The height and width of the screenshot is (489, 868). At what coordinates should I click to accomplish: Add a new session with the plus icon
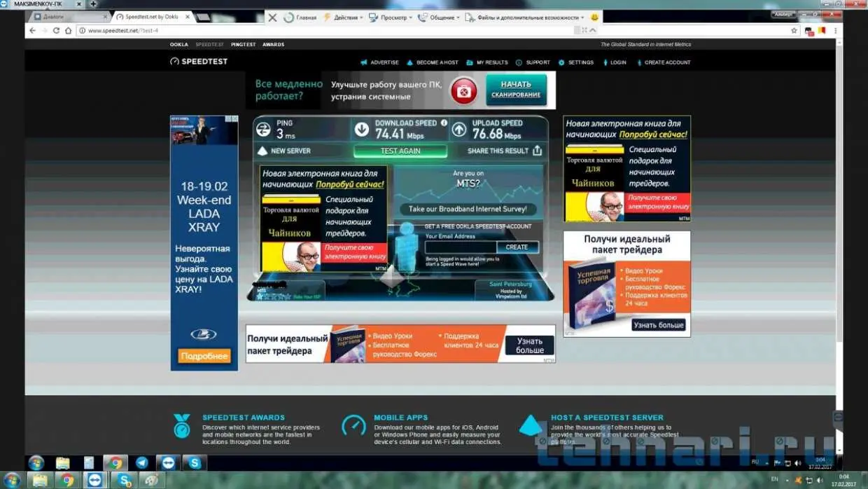92,4
